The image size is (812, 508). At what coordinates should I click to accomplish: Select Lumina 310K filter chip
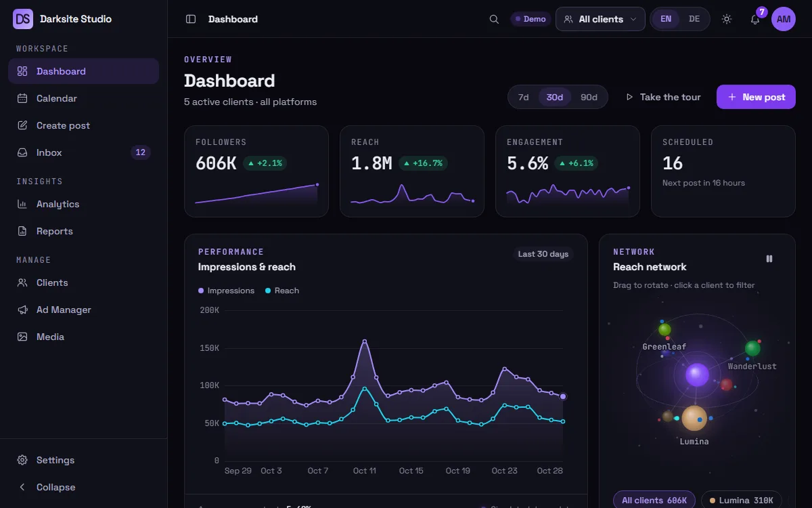coord(741,500)
